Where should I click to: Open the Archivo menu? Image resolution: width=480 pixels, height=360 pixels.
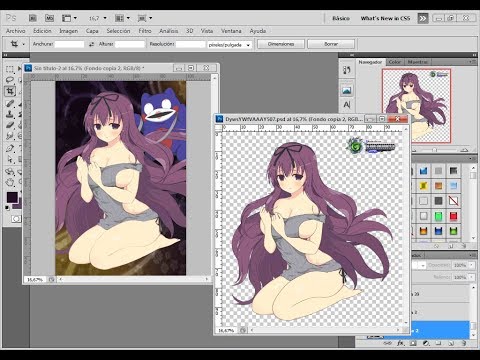[x=16, y=31]
